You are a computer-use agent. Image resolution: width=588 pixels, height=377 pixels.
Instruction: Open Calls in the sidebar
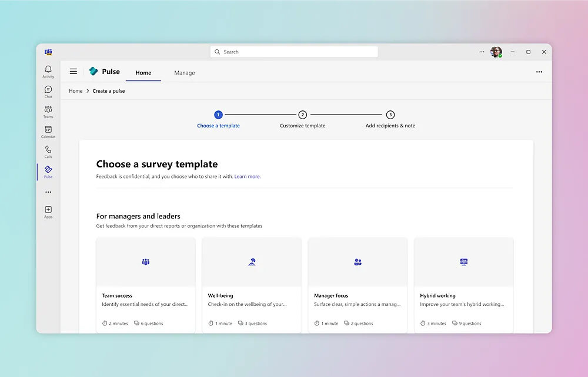click(48, 152)
